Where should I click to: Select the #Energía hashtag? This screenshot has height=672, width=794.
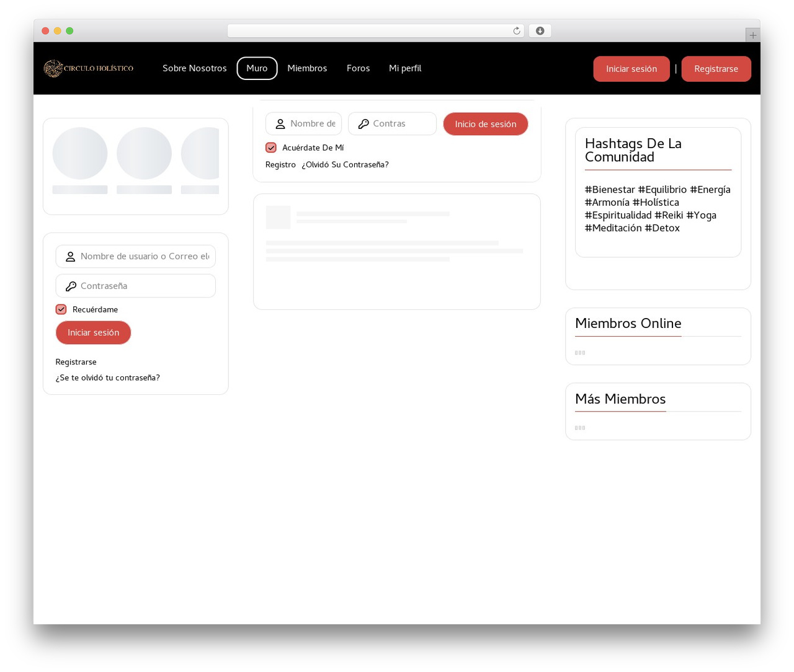tap(710, 190)
